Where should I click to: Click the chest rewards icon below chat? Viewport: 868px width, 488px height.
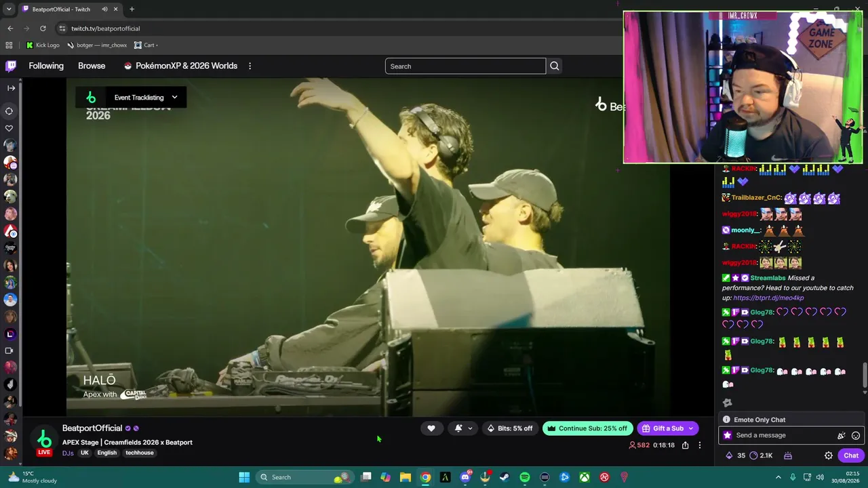788,455
